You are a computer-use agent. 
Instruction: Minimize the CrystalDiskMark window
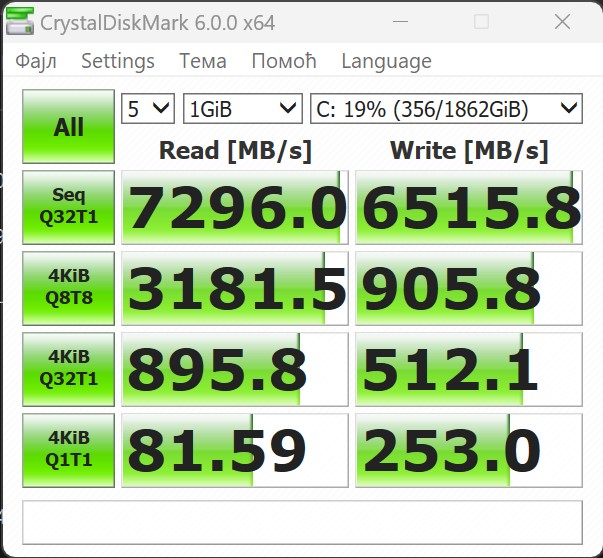point(400,22)
